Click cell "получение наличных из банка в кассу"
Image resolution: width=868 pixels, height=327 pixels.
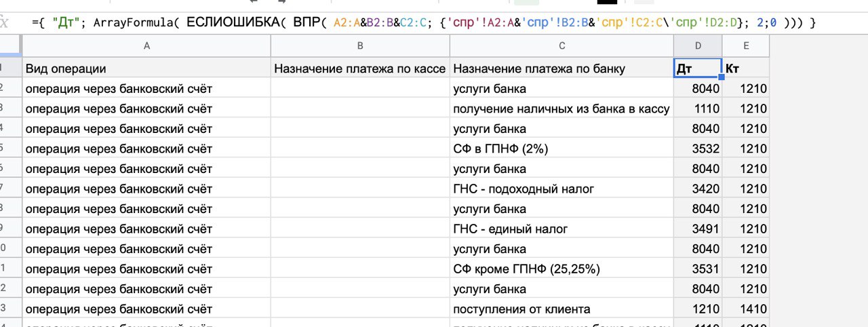[561, 109]
